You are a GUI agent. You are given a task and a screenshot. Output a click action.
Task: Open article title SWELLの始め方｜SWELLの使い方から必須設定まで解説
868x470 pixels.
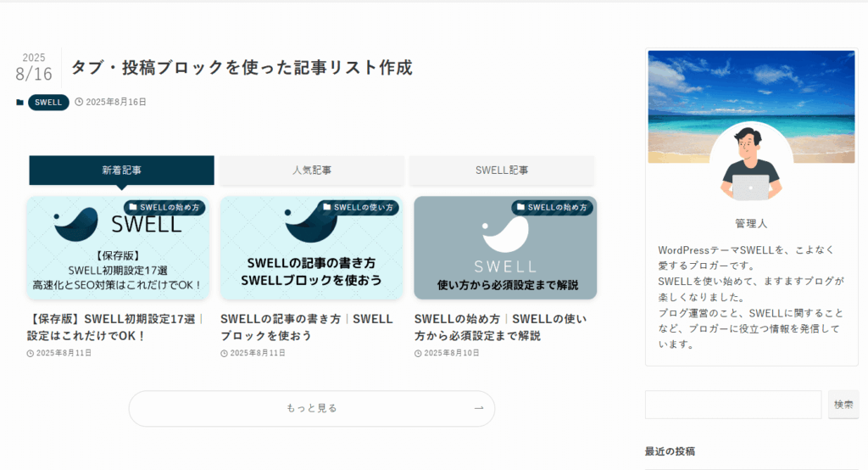click(500, 327)
